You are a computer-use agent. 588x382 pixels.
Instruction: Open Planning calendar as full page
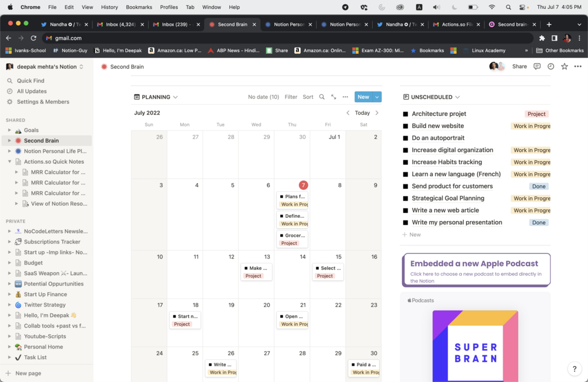tap(333, 97)
